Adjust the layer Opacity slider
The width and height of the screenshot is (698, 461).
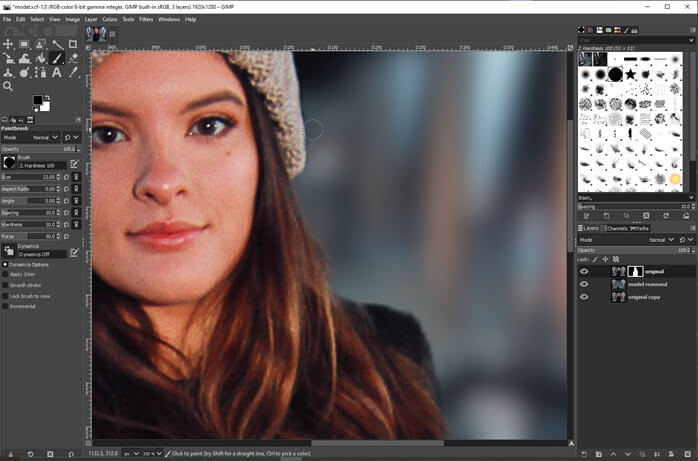pos(636,250)
